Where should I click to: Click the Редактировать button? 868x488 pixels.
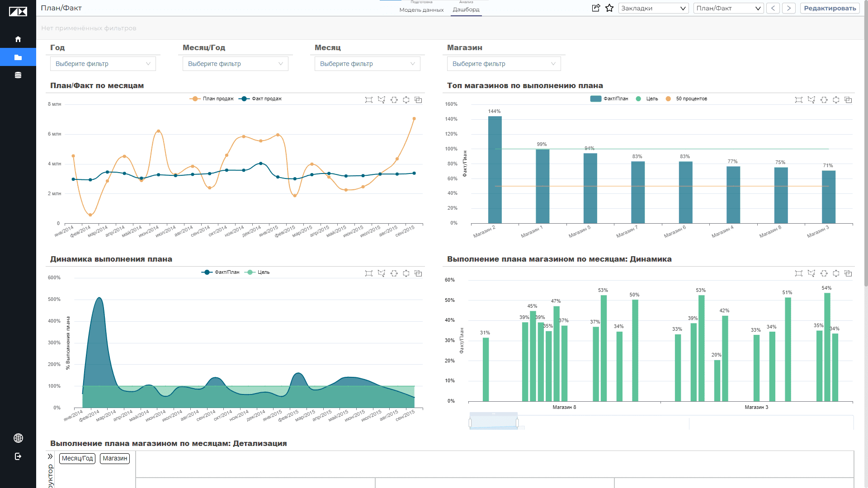coord(830,8)
